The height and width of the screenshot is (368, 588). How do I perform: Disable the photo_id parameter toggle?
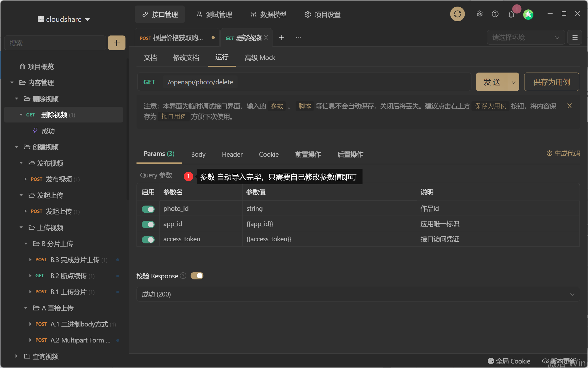pos(148,209)
